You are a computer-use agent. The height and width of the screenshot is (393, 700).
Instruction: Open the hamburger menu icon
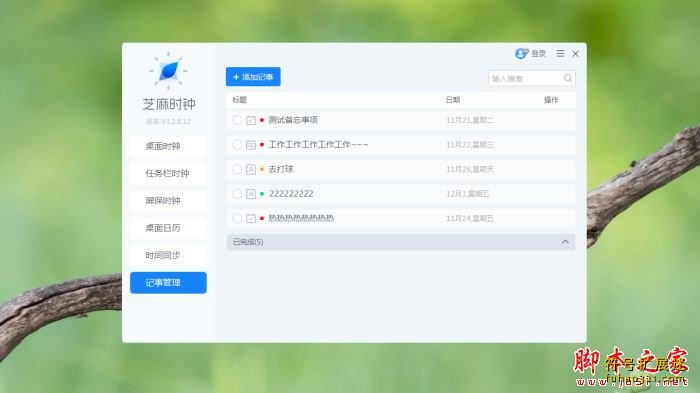[560, 54]
